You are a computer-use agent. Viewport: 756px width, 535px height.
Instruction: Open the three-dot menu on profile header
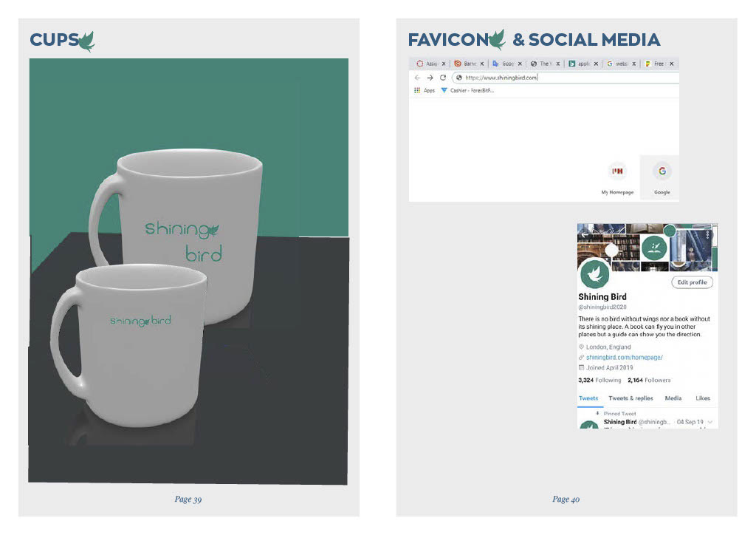(x=707, y=234)
